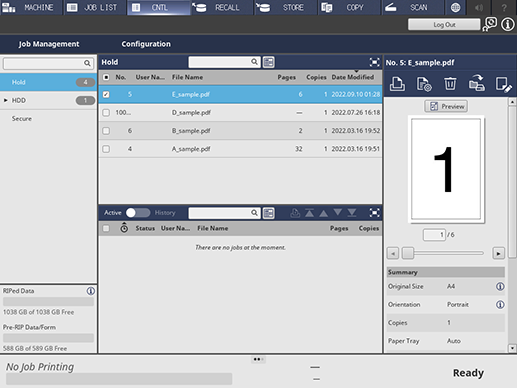Check the B_sample.pdf checkbox
The width and height of the screenshot is (517, 388).
click(106, 131)
